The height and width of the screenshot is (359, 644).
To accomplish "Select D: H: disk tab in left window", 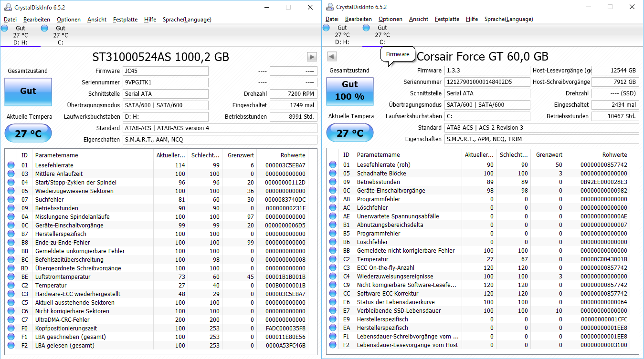I will 20,35.
